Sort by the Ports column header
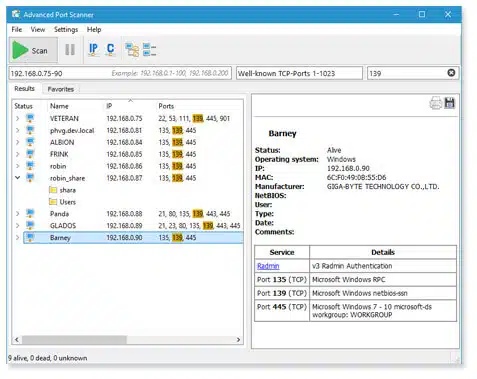 [x=166, y=106]
